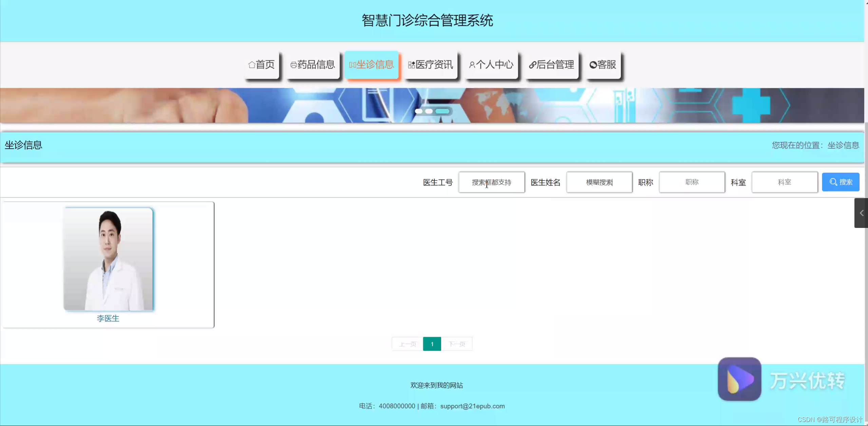
Task: Toggle the third carousel indicator dot
Action: point(443,111)
